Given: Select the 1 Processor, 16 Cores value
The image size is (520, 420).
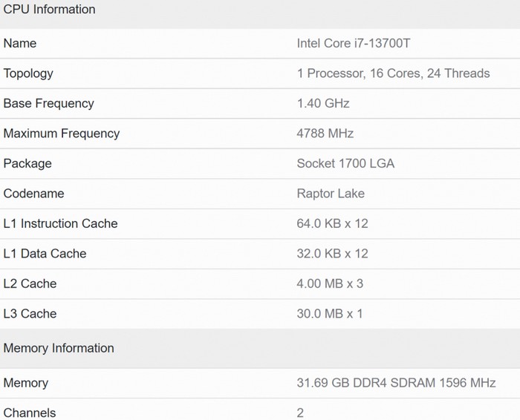Looking at the screenshot, I should point(393,73).
